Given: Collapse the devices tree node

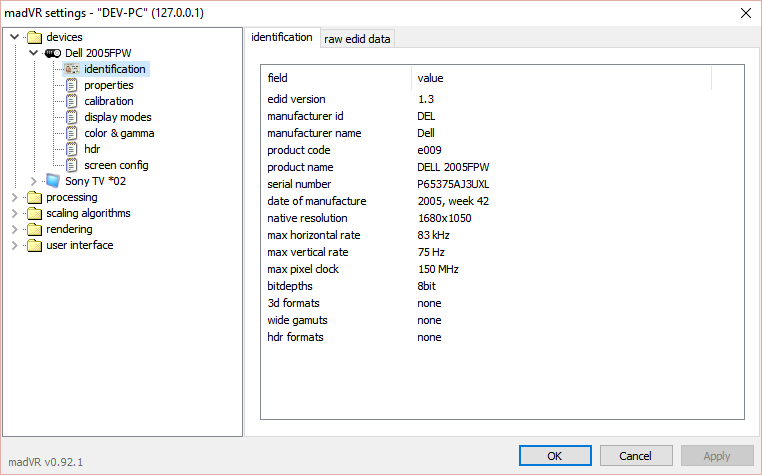Looking at the screenshot, I should click(15, 37).
